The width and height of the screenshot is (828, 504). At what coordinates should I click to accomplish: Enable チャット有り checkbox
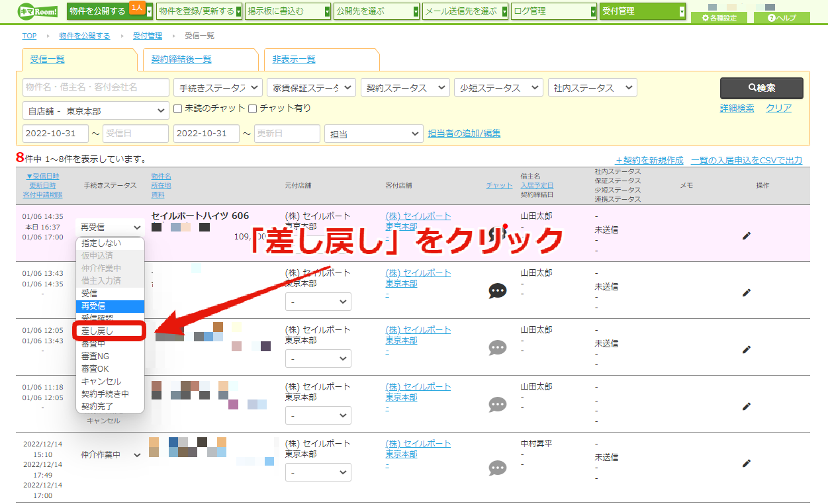point(252,108)
